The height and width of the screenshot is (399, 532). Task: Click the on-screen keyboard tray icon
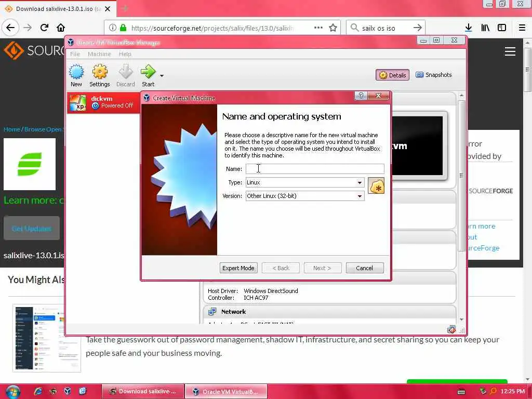coord(461,392)
